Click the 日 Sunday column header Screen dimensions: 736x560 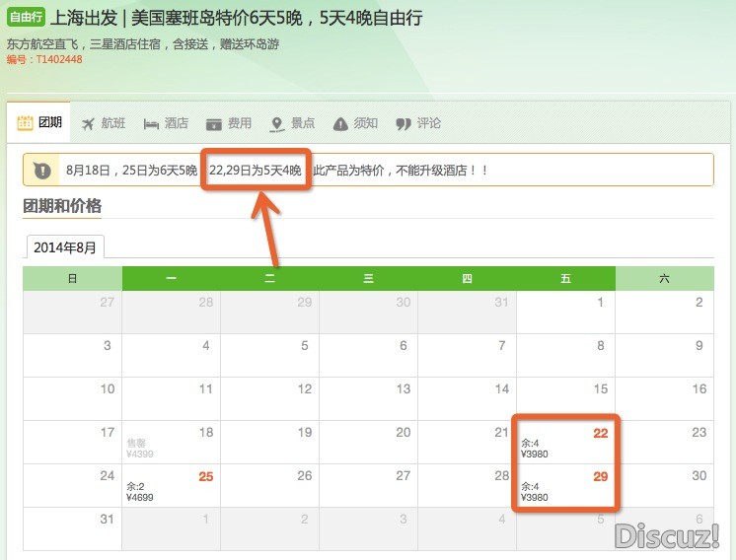pyautogui.click(x=72, y=279)
